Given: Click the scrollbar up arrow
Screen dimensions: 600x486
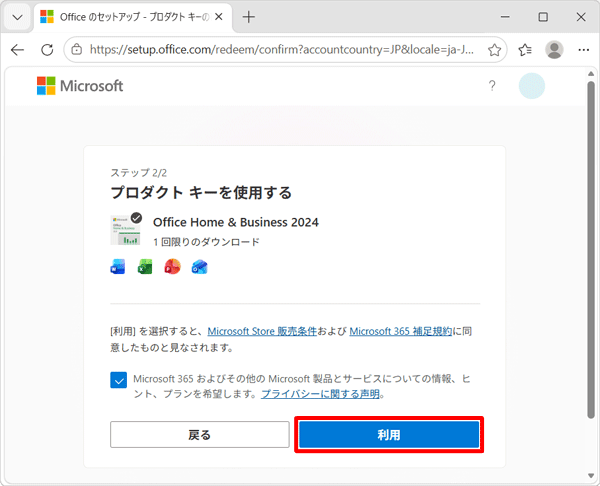Looking at the screenshot, I should [591, 74].
